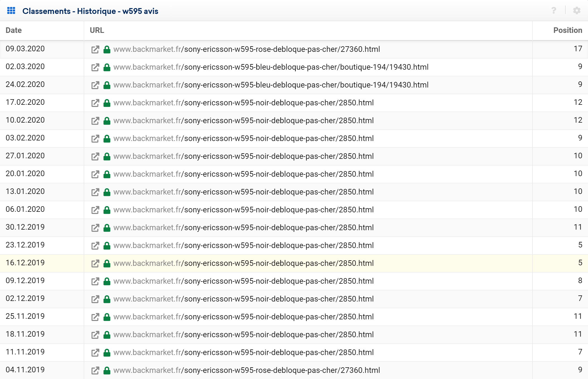Click position value 12 in 17.02.2020 row
The width and height of the screenshot is (588, 379).
[578, 102]
